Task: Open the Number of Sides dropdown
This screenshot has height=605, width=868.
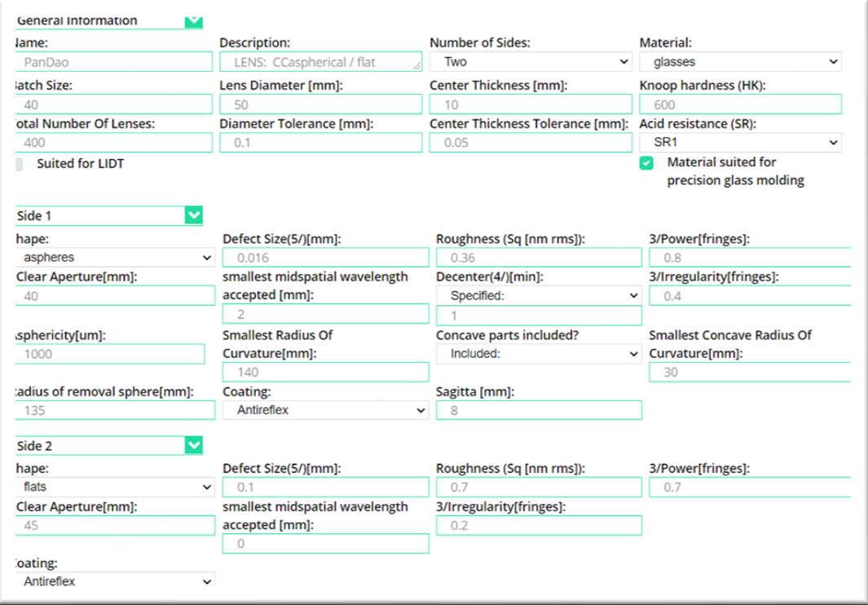Action: [531, 61]
